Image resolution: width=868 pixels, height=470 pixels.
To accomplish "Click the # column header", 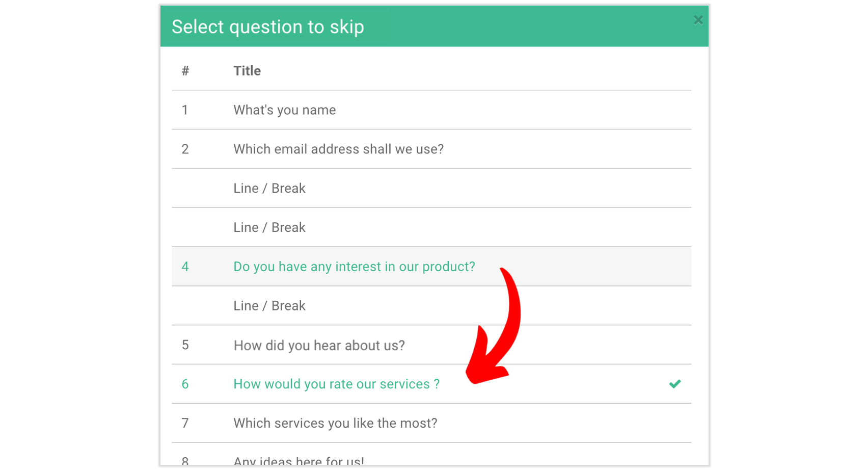I will (185, 70).
